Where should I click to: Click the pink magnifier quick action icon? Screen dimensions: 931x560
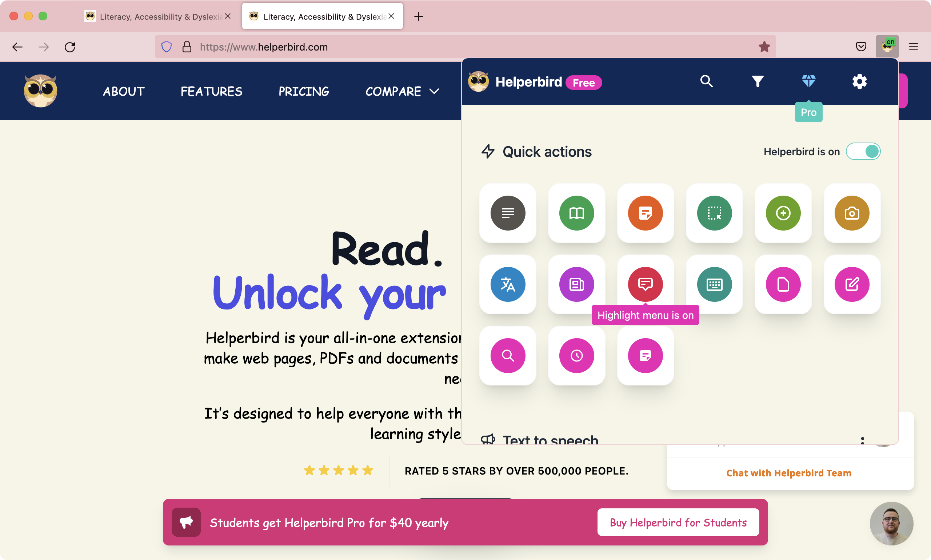508,356
